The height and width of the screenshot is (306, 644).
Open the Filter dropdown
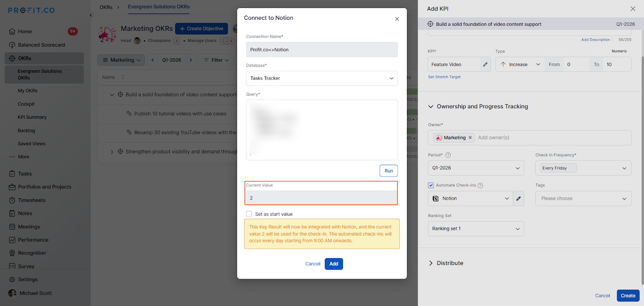(217, 60)
